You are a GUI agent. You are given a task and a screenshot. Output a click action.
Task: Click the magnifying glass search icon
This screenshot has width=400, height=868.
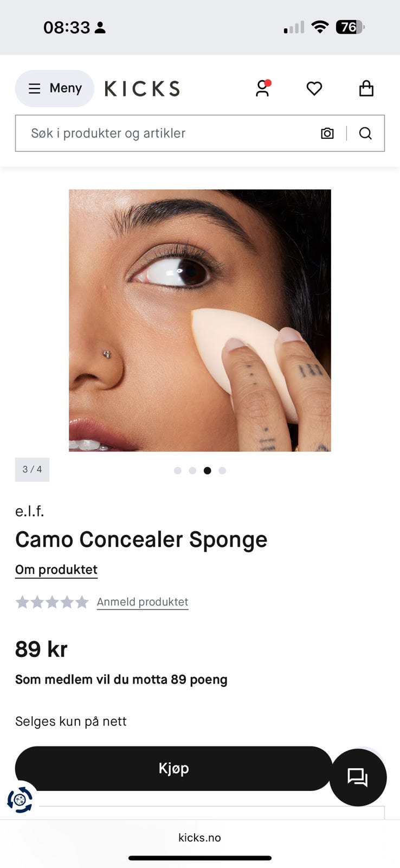(365, 133)
